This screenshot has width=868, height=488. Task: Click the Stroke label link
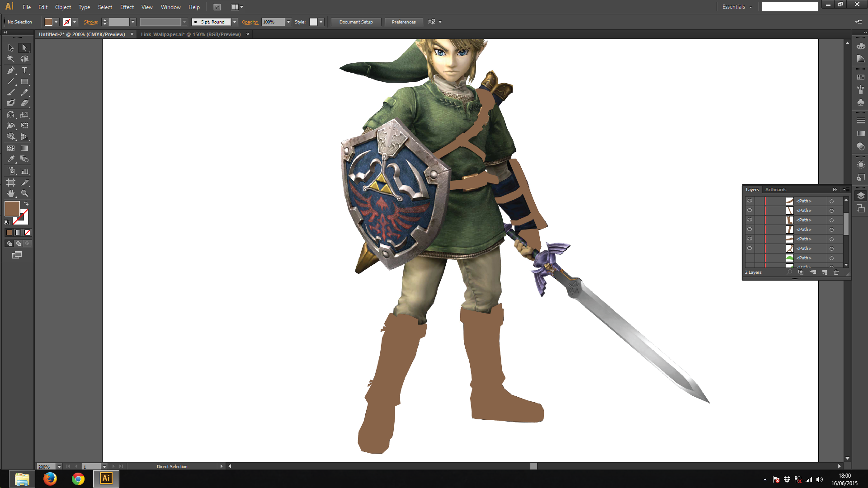tap(91, 22)
